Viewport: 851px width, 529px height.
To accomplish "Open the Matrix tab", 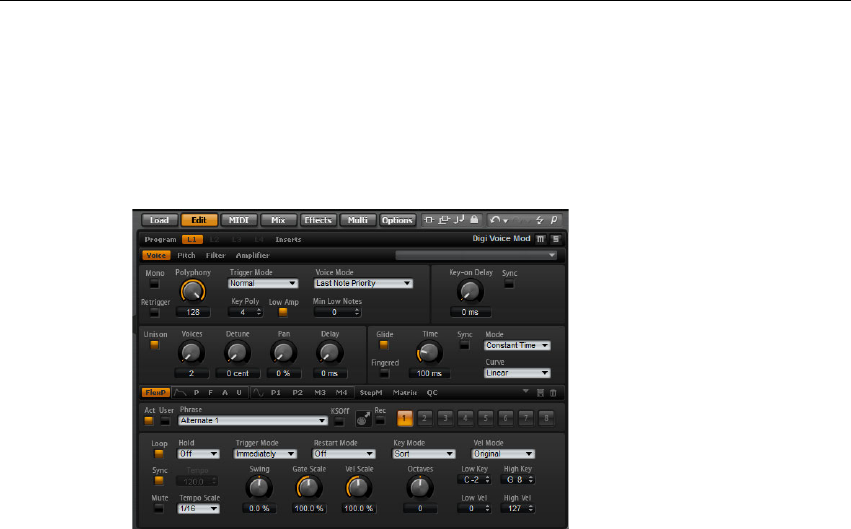I will tap(405, 392).
